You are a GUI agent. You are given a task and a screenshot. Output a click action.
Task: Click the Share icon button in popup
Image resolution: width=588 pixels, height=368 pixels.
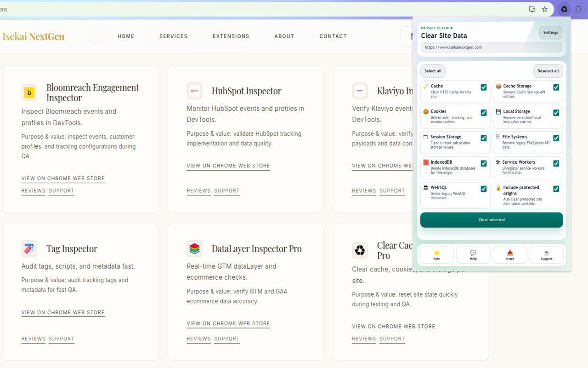tap(510, 255)
